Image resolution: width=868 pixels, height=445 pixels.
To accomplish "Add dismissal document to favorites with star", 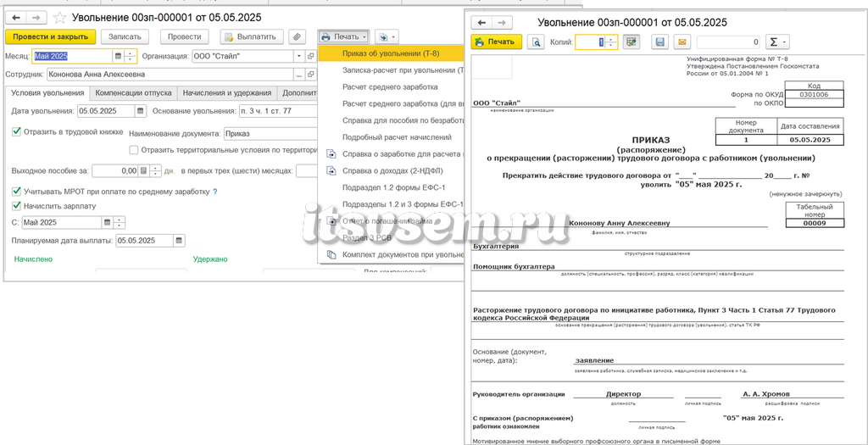I will [x=60, y=18].
